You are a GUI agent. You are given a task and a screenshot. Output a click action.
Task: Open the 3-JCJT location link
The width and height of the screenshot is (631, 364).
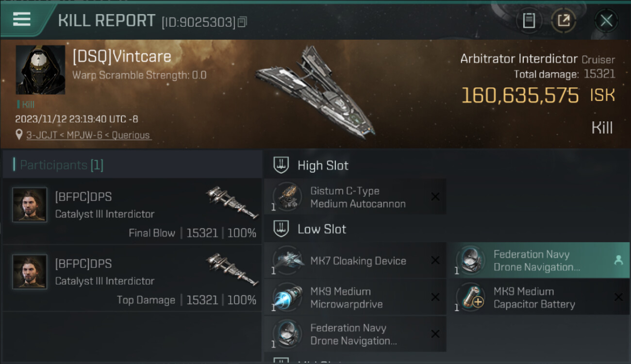[x=89, y=135]
